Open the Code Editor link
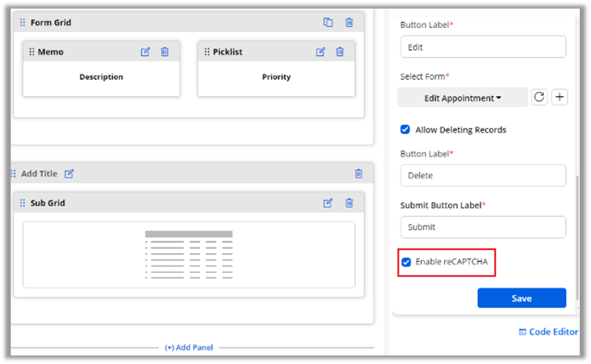The height and width of the screenshot is (364, 591). [549, 332]
